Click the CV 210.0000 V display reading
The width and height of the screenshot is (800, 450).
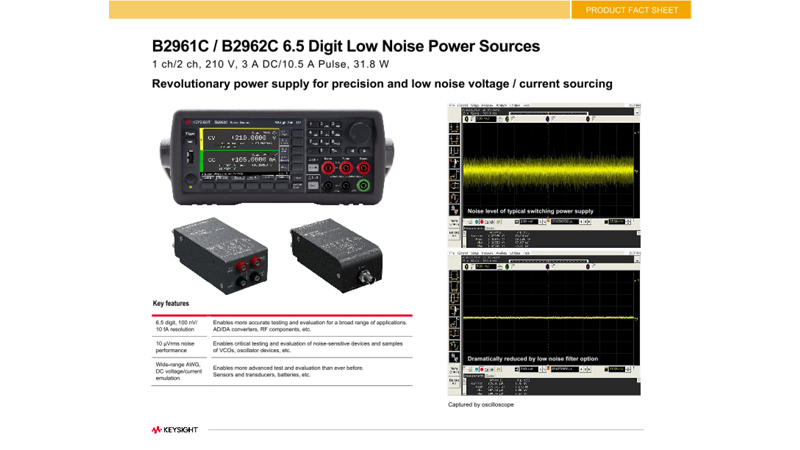(x=242, y=138)
